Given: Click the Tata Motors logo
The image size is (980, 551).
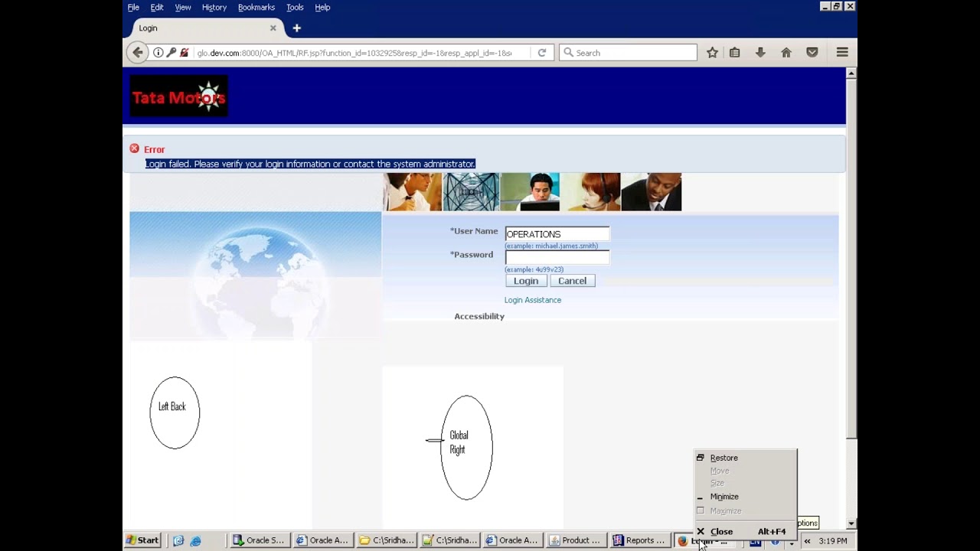Looking at the screenshot, I should coord(179,96).
